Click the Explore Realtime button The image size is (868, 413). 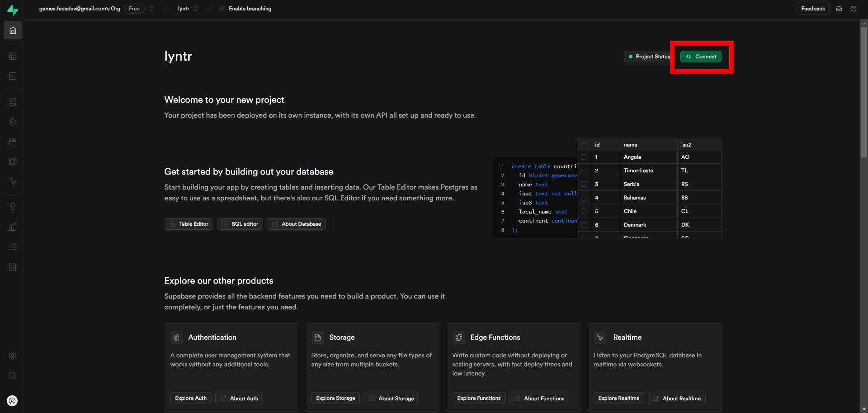(618, 398)
